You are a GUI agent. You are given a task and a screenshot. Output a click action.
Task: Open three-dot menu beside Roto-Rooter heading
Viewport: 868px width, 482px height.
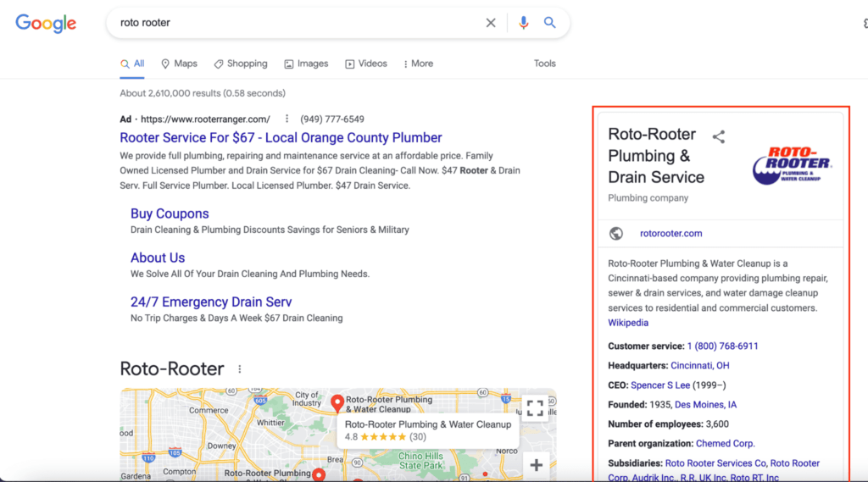(x=240, y=369)
